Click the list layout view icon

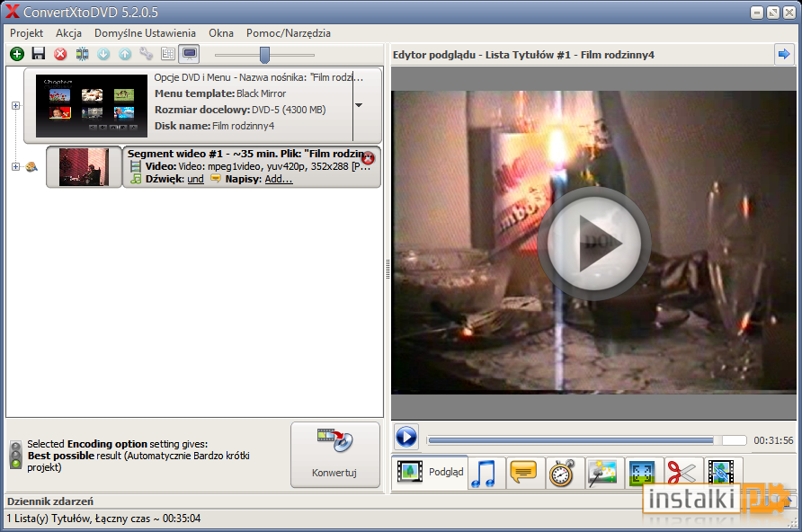(x=168, y=54)
